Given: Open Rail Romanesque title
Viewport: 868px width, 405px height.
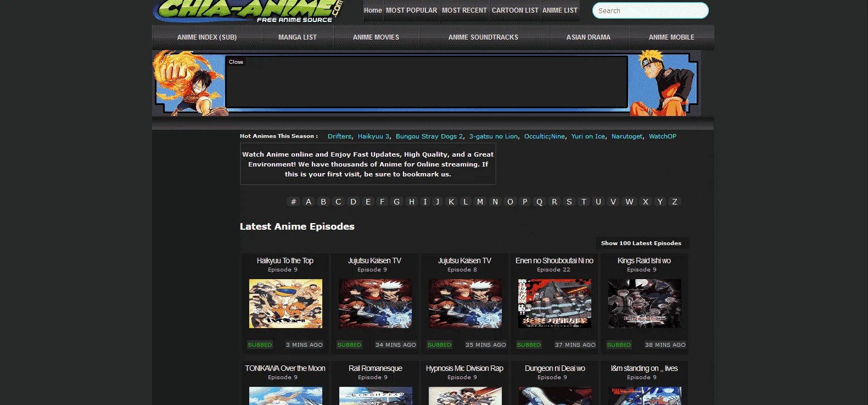Looking at the screenshot, I should [x=376, y=368].
